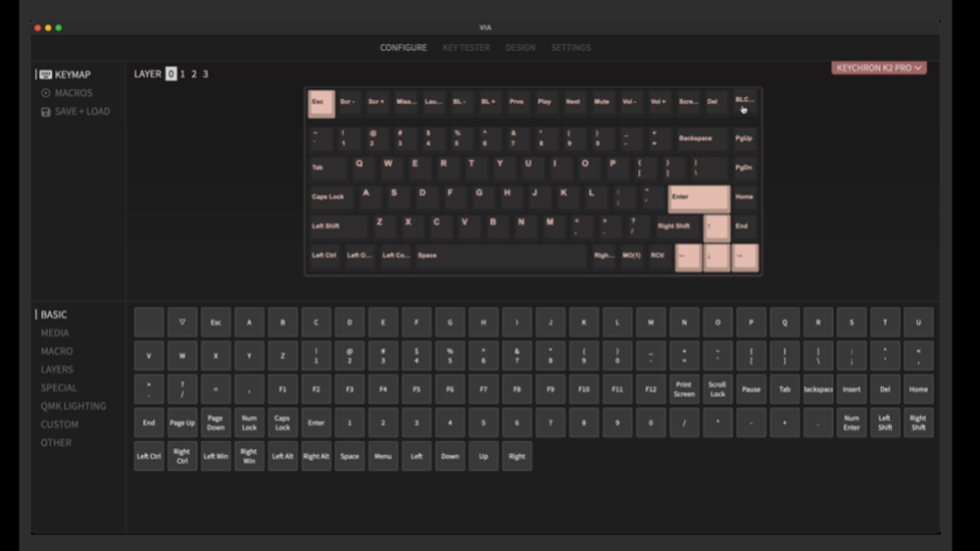Pick the F12 keycode
Image resolution: width=980 pixels, height=551 pixels.
651,389
